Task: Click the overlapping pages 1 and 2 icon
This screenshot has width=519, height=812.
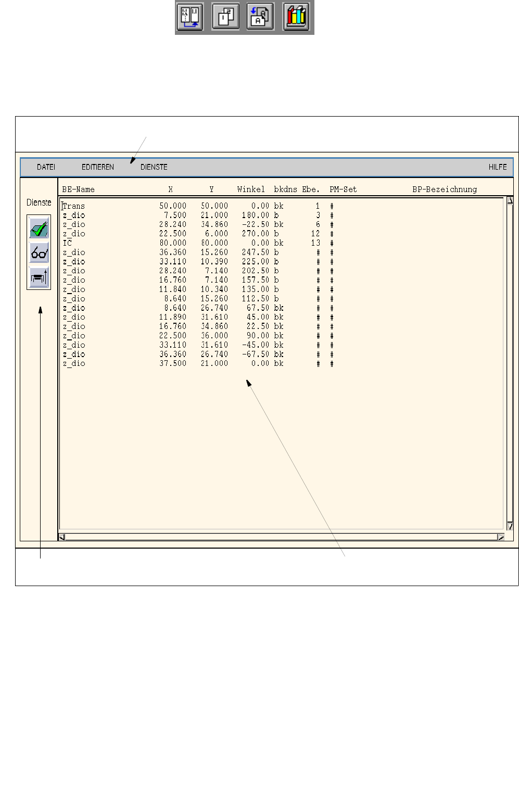Action: (225, 17)
